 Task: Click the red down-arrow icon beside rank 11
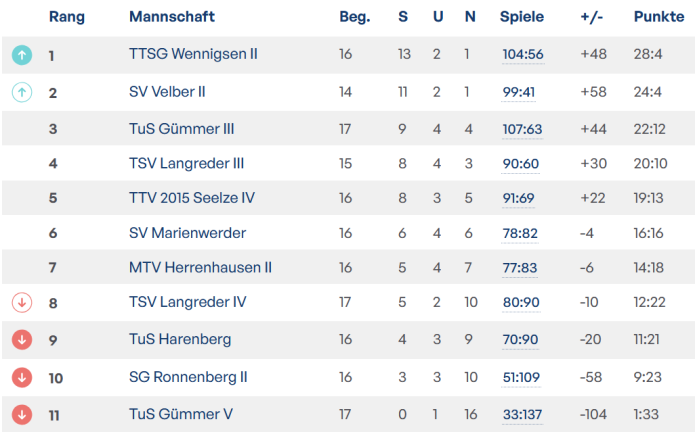point(22,414)
